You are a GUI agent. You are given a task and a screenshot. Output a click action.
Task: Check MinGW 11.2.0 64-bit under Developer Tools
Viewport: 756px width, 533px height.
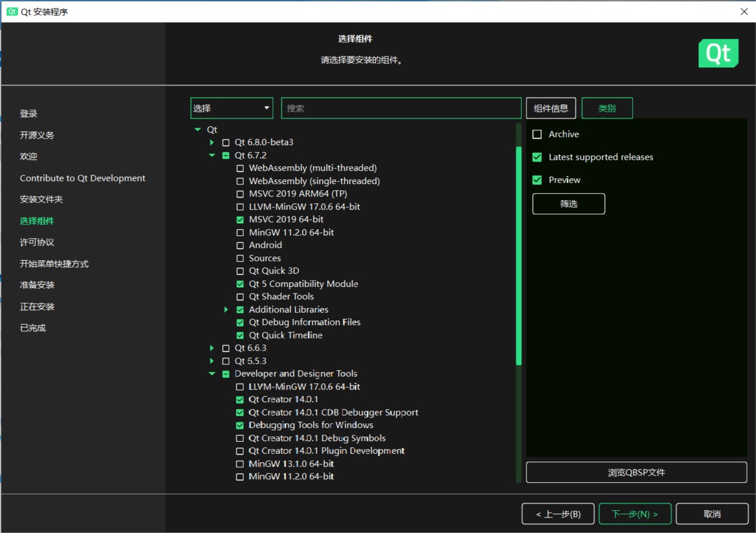coord(240,476)
